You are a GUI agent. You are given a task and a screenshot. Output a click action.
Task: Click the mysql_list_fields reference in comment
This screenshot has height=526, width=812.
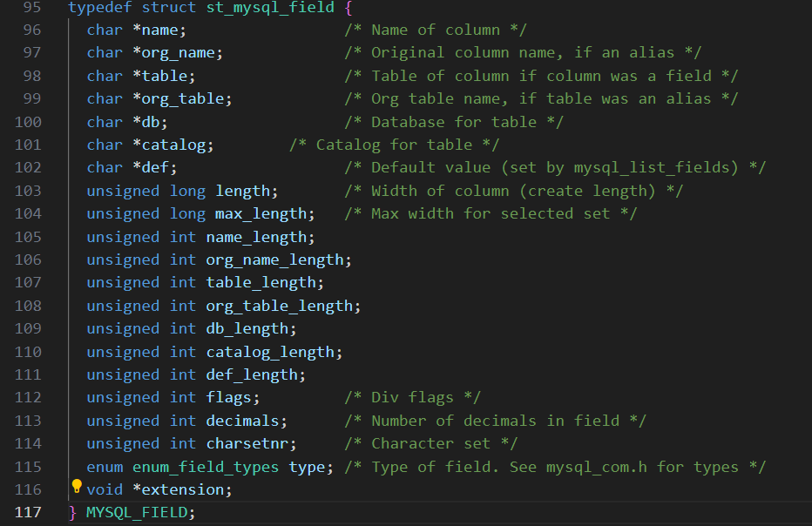click(x=655, y=168)
